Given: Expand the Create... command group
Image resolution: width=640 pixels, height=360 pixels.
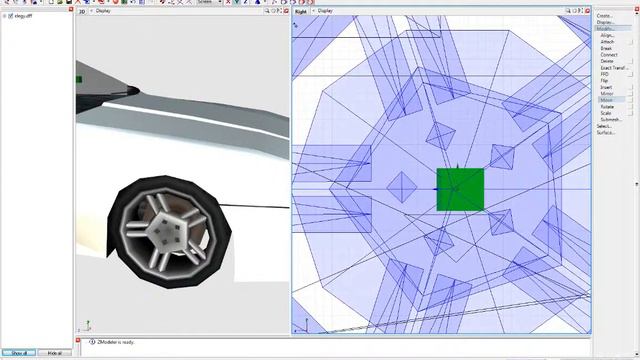Looking at the screenshot, I should pyautogui.click(x=604, y=16).
